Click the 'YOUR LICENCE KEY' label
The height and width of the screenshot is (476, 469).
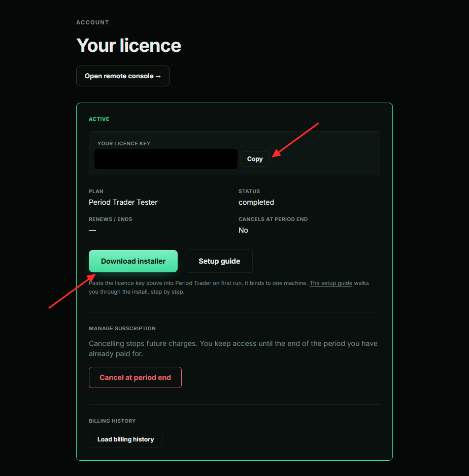124,143
